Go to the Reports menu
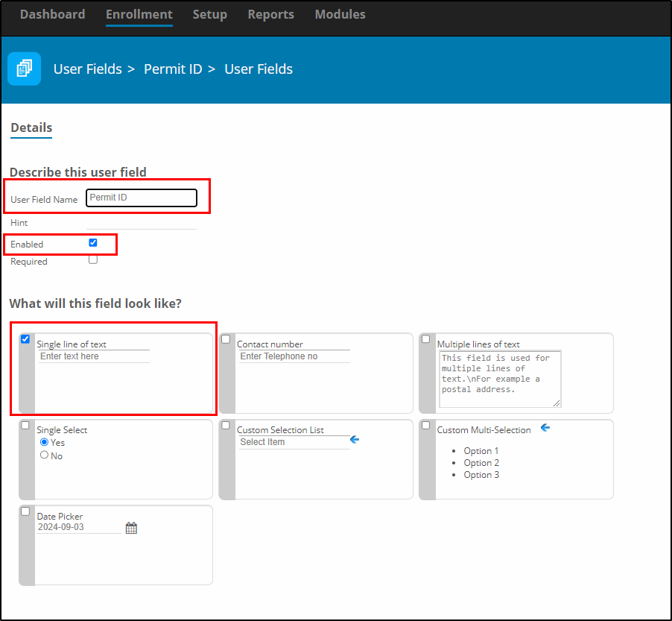This screenshot has width=672, height=621. coord(271,14)
